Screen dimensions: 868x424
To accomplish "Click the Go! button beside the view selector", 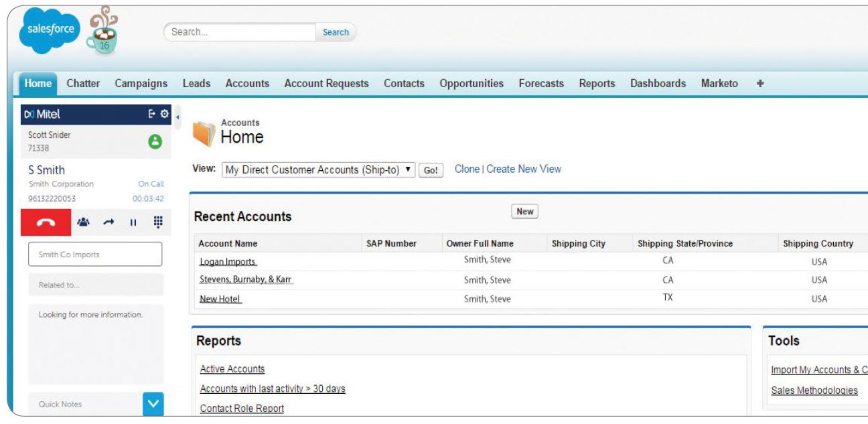I will coord(431,170).
